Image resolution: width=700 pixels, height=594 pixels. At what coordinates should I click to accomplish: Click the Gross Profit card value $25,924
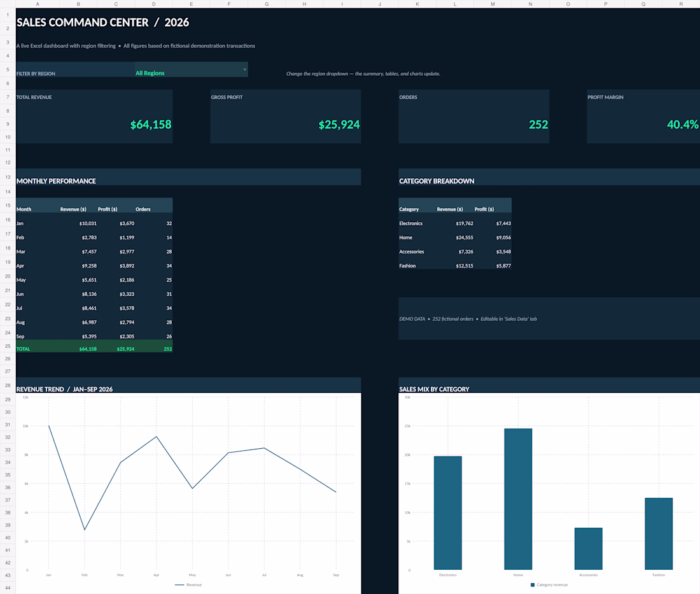339,125
